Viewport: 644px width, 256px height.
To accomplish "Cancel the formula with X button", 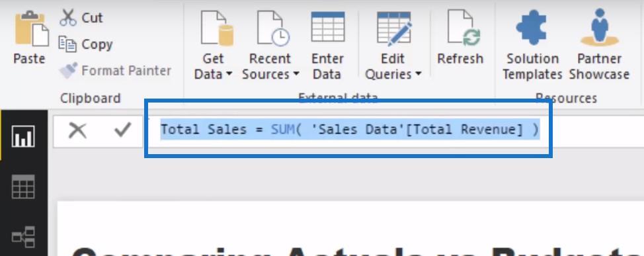I will pos(77,131).
